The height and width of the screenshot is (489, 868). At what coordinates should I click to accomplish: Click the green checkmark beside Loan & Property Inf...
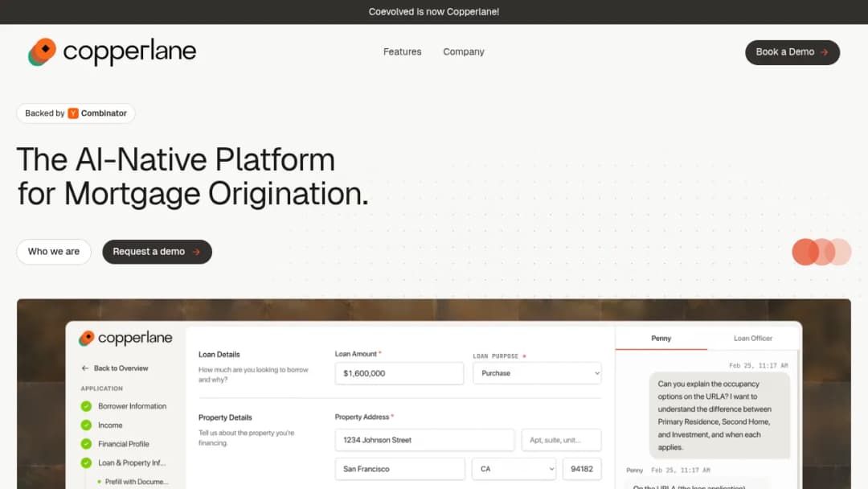(x=86, y=463)
